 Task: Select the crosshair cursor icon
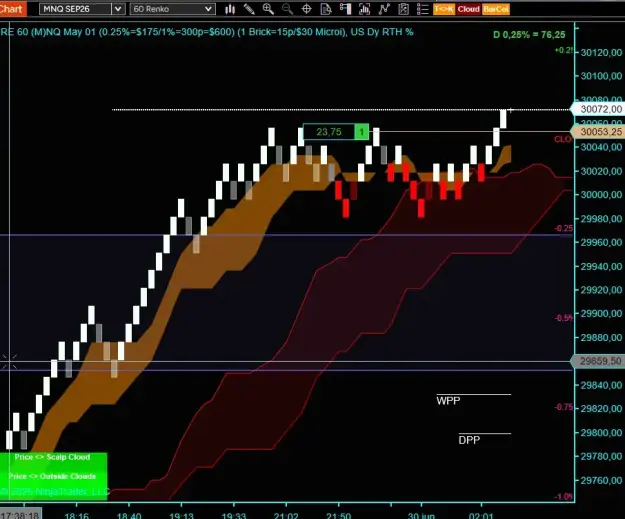[306, 9]
